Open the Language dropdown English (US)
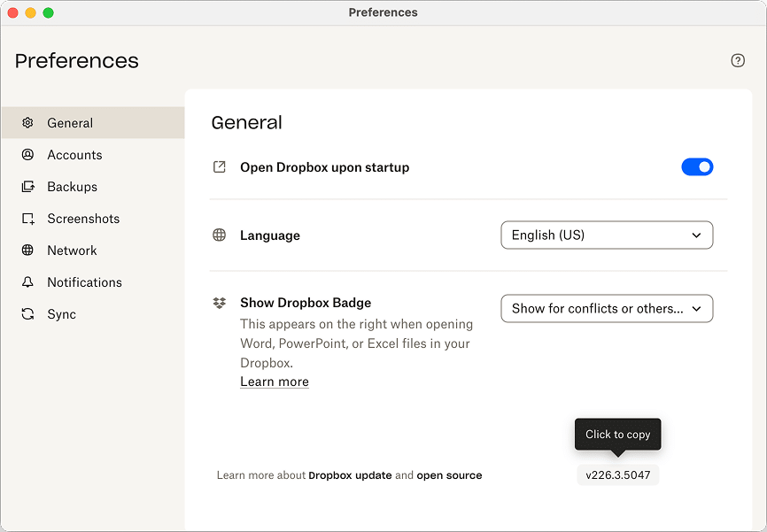The height and width of the screenshot is (532, 767). [x=607, y=235]
